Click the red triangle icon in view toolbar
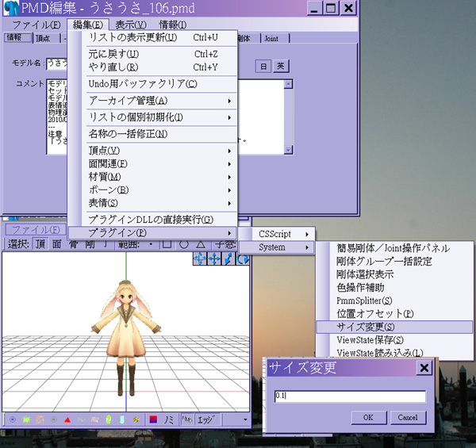The height and width of the screenshot is (448, 476). click(67, 419)
